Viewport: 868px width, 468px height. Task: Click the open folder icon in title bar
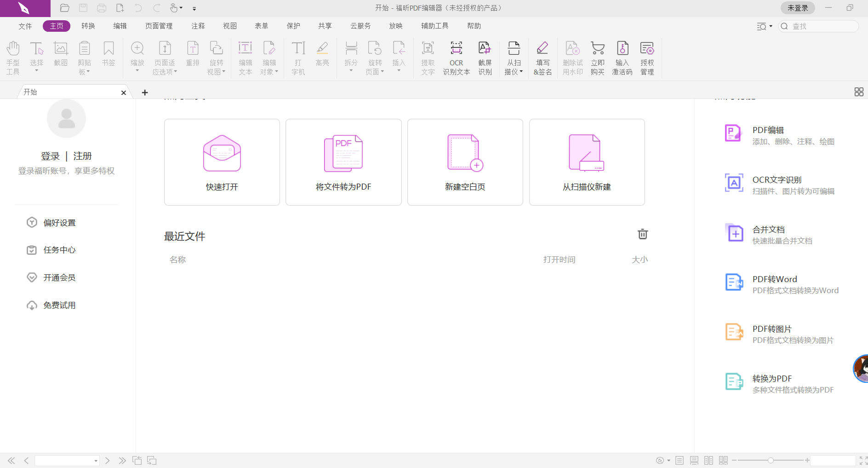coord(65,8)
